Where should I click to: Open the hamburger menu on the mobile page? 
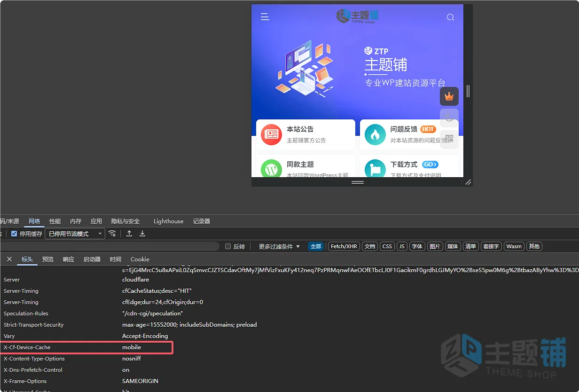click(x=265, y=17)
